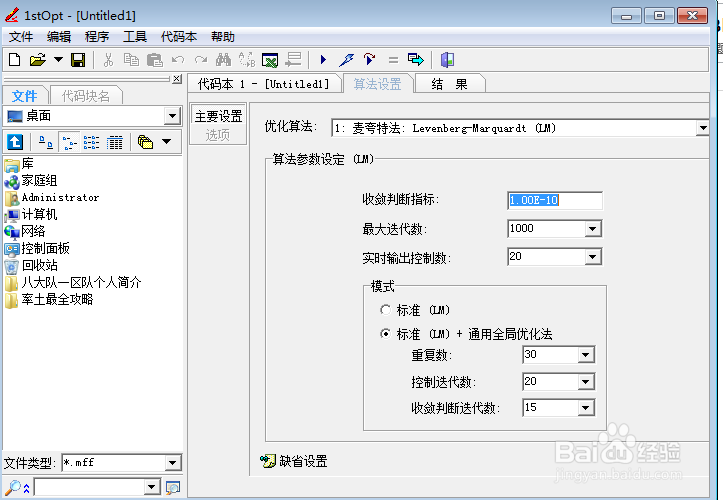Redo with the curved right arrow
The width and height of the screenshot is (723, 500).
[201, 60]
